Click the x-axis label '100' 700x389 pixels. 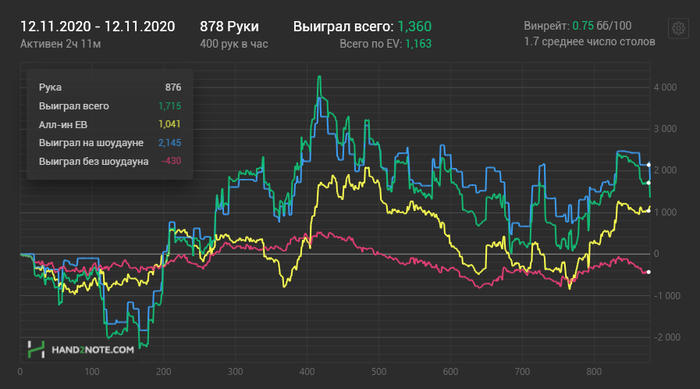tap(92, 372)
